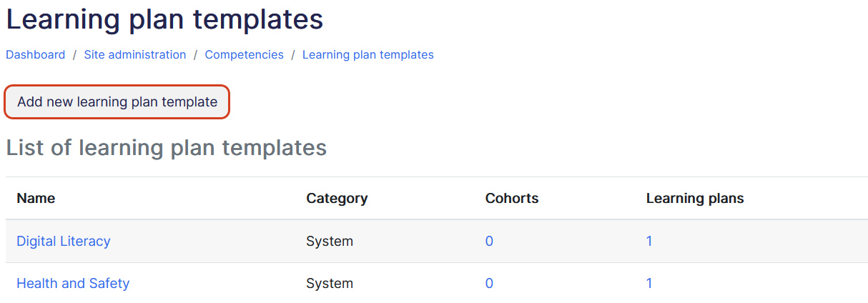Open learning plans for Health and Safety
868x303 pixels.
click(649, 284)
